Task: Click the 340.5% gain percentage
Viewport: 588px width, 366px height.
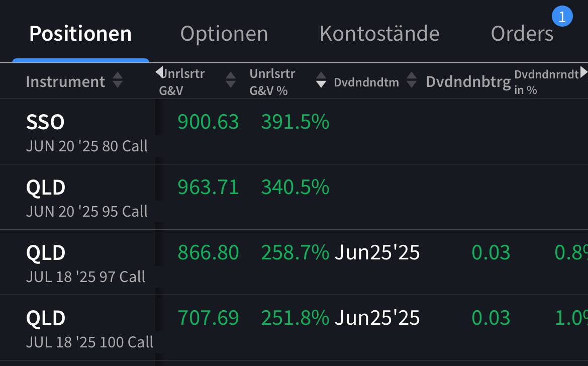Action: [x=295, y=188]
